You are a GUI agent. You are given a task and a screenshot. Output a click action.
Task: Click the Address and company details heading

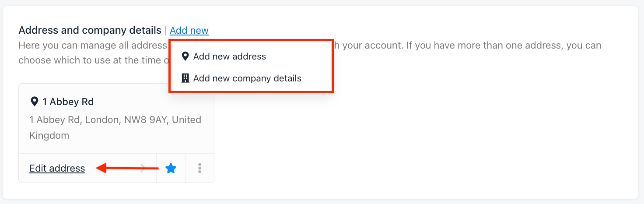click(90, 30)
